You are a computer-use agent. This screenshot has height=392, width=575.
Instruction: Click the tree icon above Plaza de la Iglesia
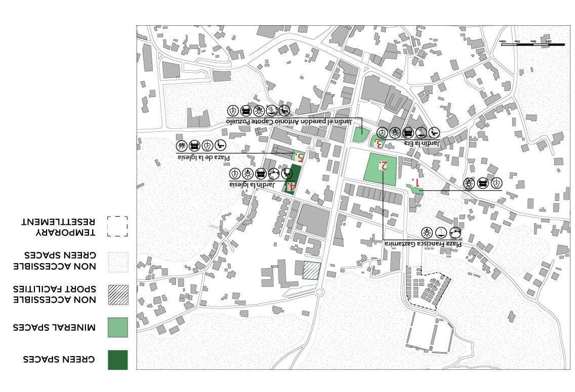tap(207, 146)
